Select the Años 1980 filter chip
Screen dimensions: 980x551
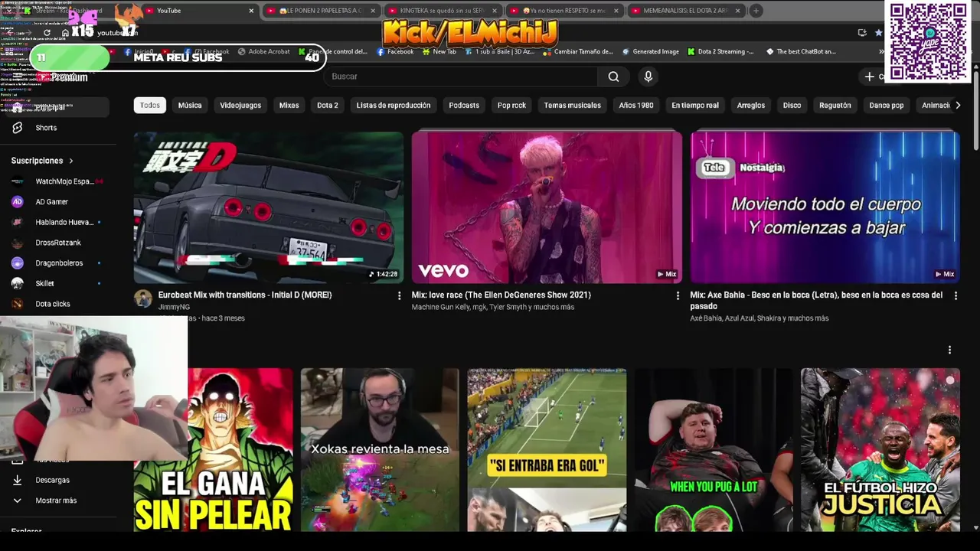[x=636, y=105]
